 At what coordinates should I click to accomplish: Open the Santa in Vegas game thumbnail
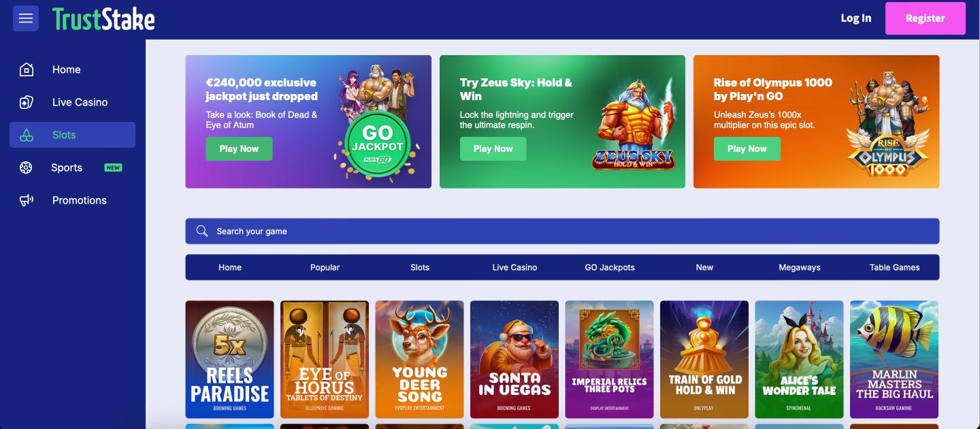pyautogui.click(x=514, y=360)
